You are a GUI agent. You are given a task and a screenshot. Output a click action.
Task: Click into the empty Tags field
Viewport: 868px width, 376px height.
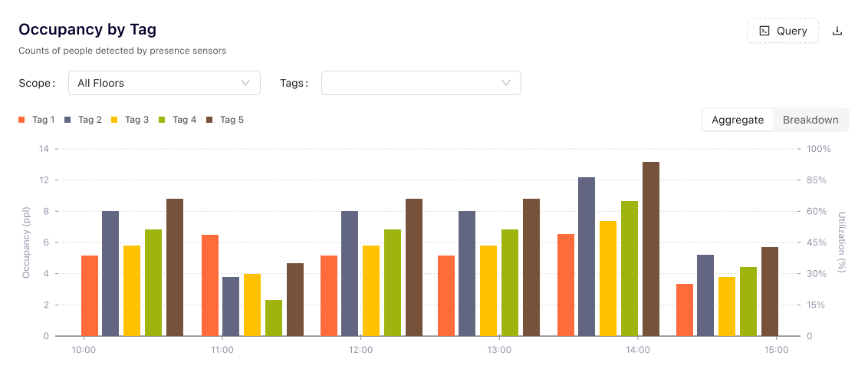[x=410, y=83]
